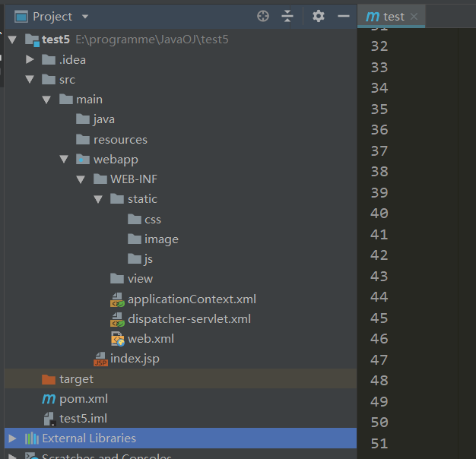Screen dimensions: 476x459
Task: Click the src folder icon
Action: [x=49, y=80]
